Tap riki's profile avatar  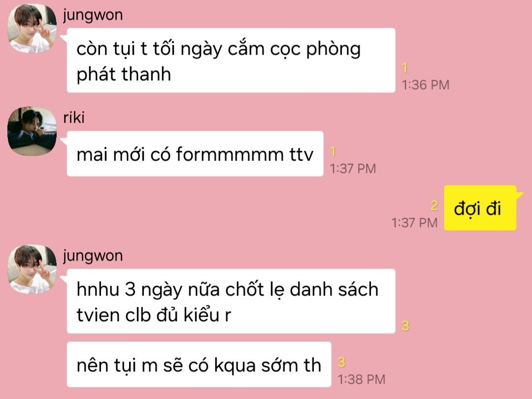32,132
